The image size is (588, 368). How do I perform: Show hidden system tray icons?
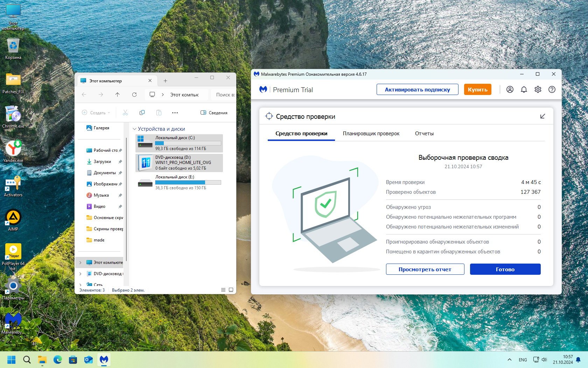pyautogui.click(x=510, y=360)
